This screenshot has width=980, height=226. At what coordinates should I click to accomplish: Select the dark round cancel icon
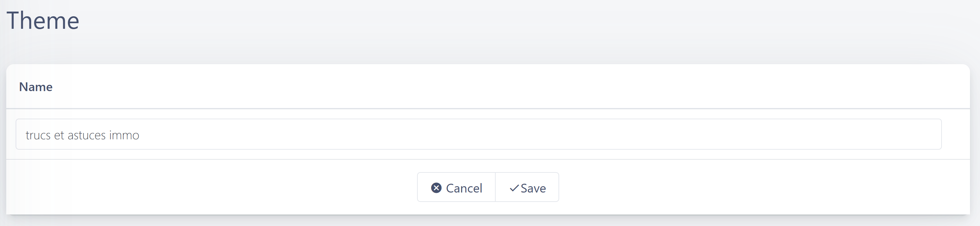tap(436, 187)
